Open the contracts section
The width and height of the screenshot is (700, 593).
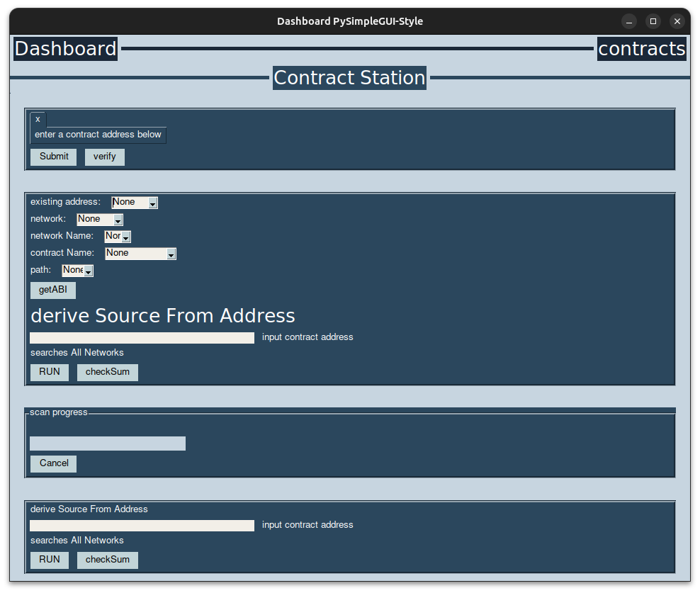click(641, 48)
